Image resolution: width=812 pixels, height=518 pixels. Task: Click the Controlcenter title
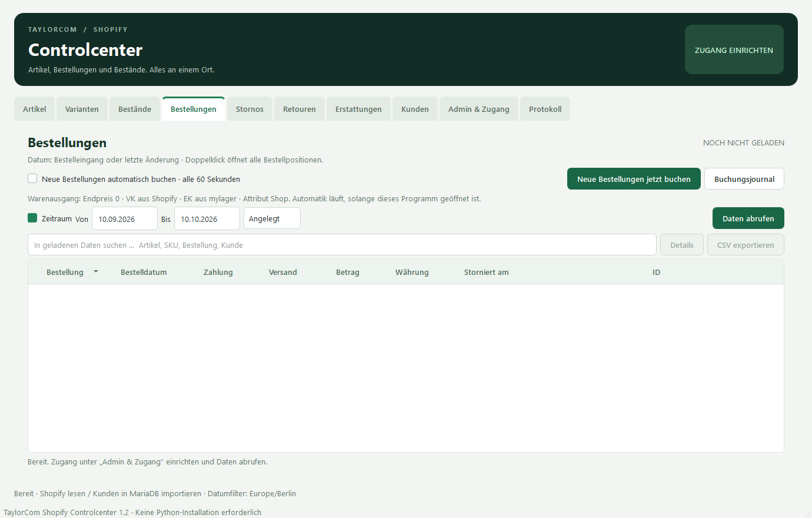pyautogui.click(x=85, y=50)
